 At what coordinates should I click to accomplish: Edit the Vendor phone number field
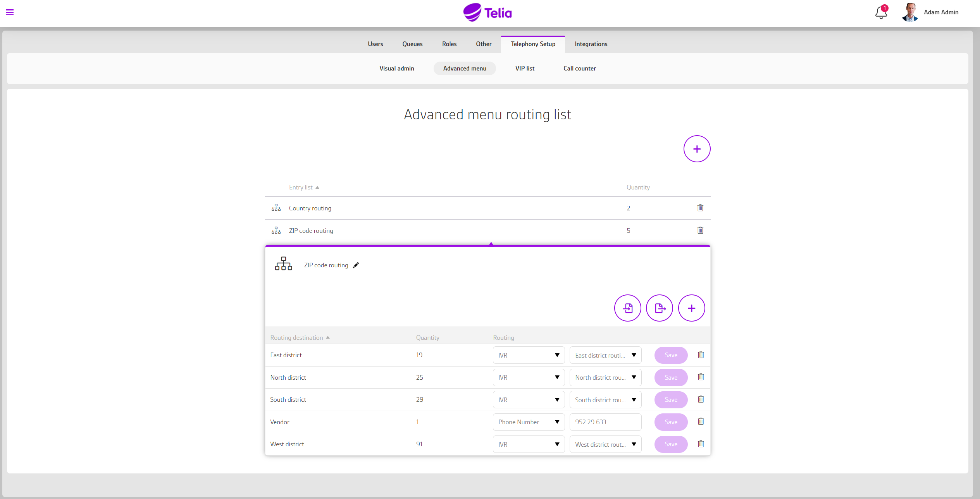605,422
